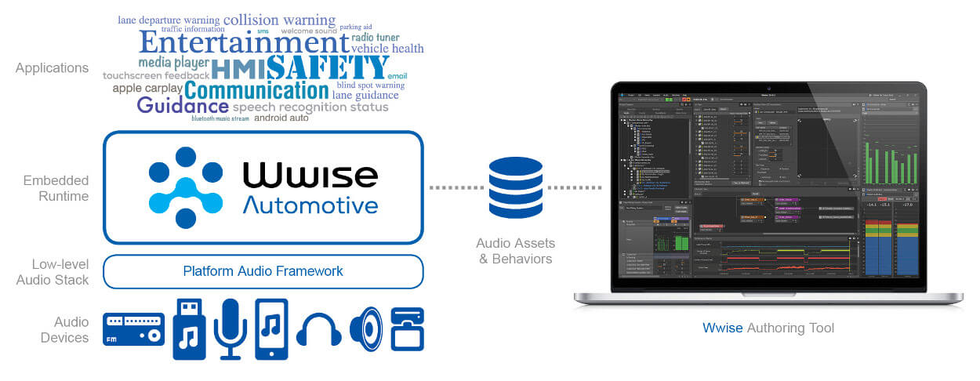Click 'bluetooth music stream' text

220,119
